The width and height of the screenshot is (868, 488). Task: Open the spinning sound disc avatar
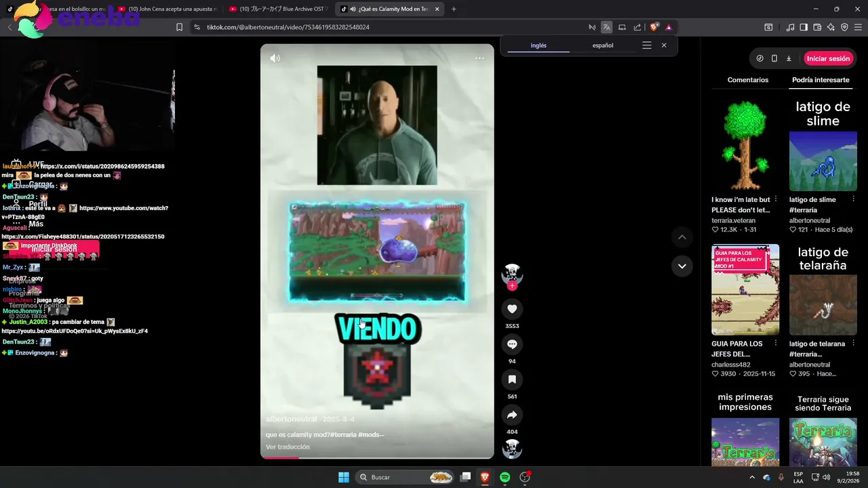tap(512, 449)
